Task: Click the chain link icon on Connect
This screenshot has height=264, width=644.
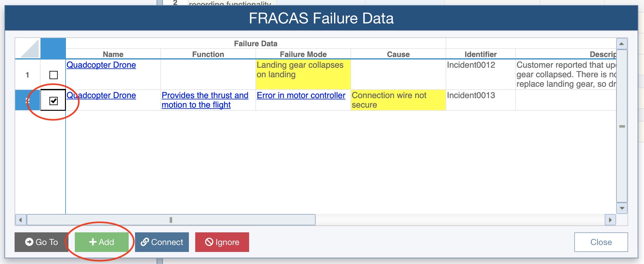Action: (145, 242)
